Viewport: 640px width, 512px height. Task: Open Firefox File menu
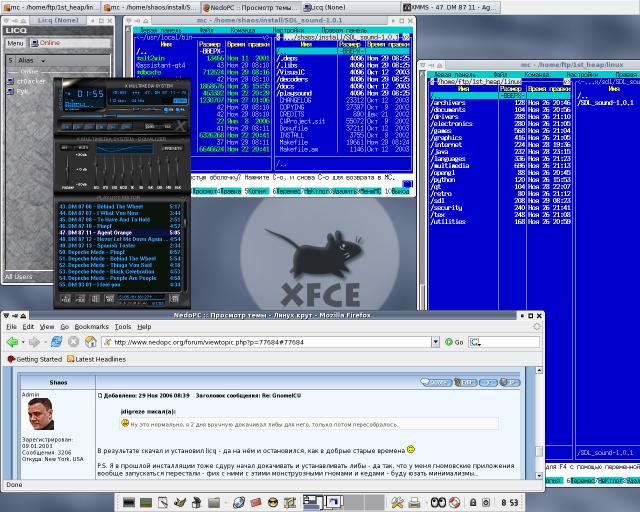click(11, 327)
